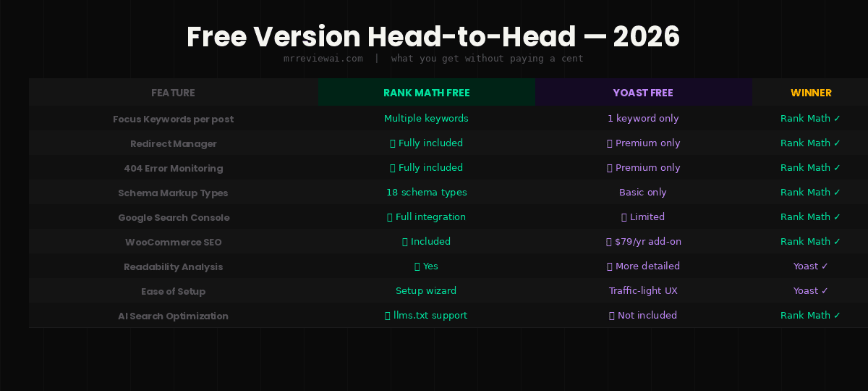The width and height of the screenshot is (868, 391).
Task: Click the "WINNER" column header
Action: click(811, 93)
